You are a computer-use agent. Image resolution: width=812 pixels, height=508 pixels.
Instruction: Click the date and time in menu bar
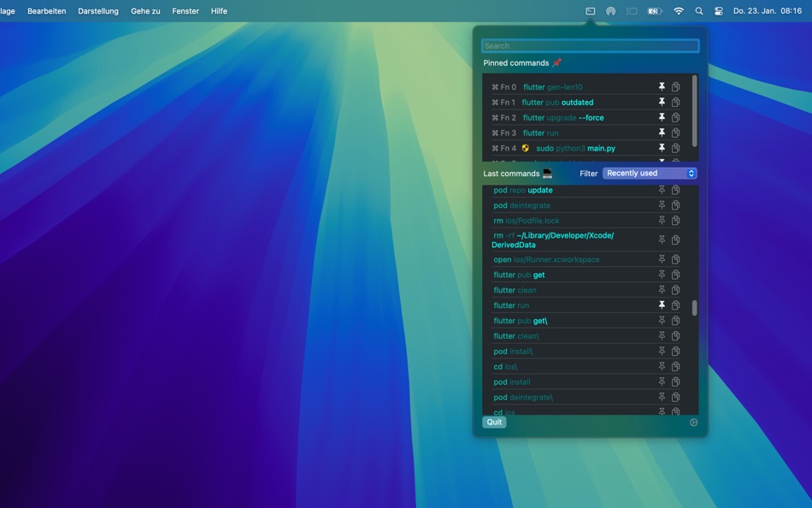[x=768, y=11]
